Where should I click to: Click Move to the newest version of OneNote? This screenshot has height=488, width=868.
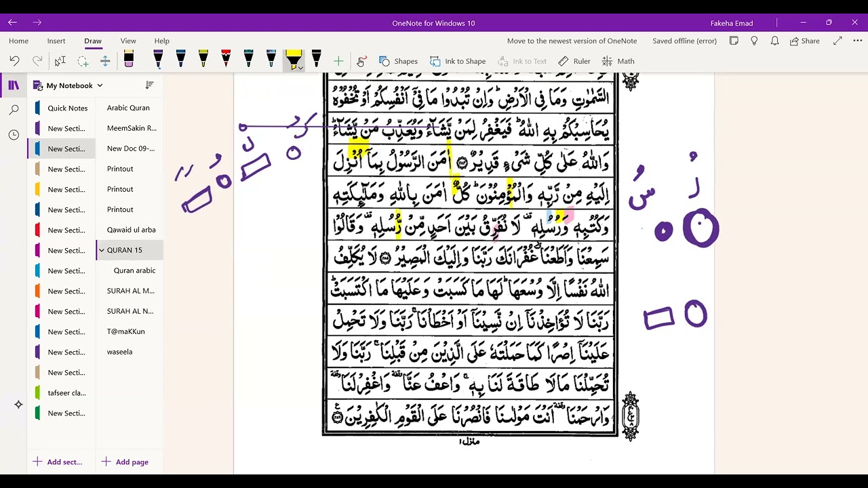pyautogui.click(x=572, y=41)
